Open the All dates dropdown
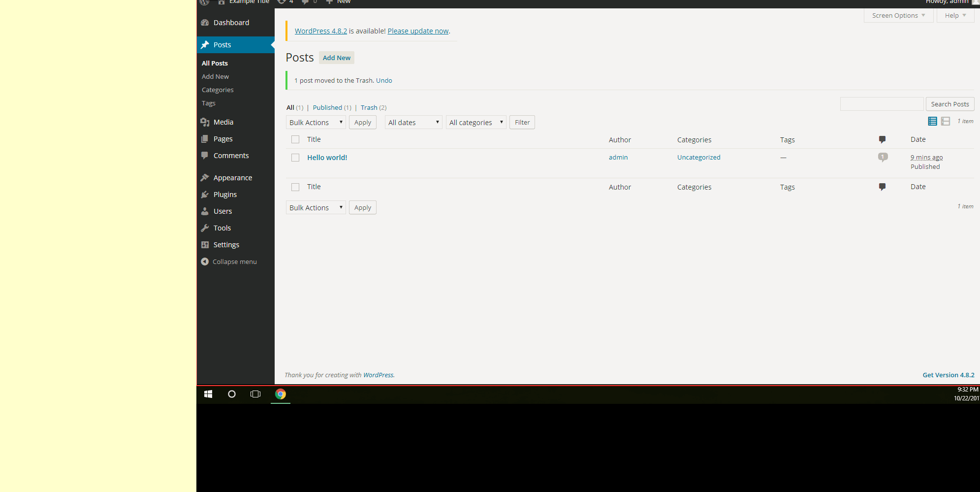The height and width of the screenshot is (492, 980). [413, 122]
